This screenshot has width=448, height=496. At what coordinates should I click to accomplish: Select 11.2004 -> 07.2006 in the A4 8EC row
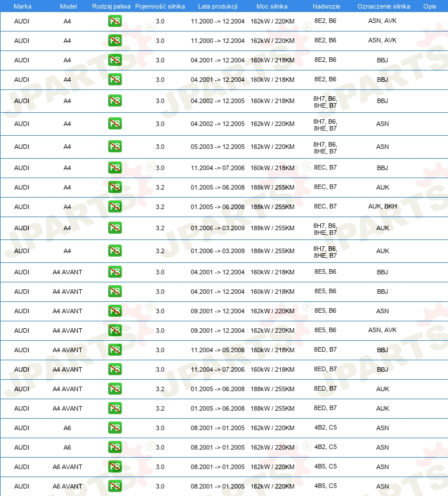(x=218, y=168)
